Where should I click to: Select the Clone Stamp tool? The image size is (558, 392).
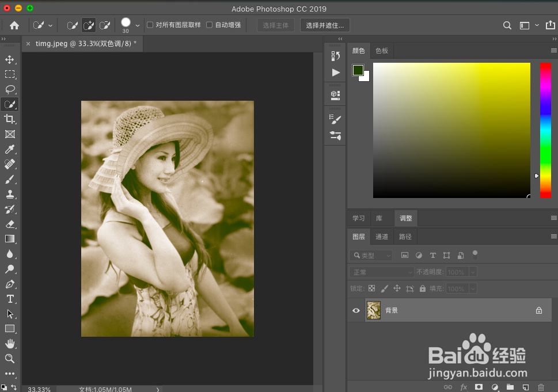click(x=10, y=194)
